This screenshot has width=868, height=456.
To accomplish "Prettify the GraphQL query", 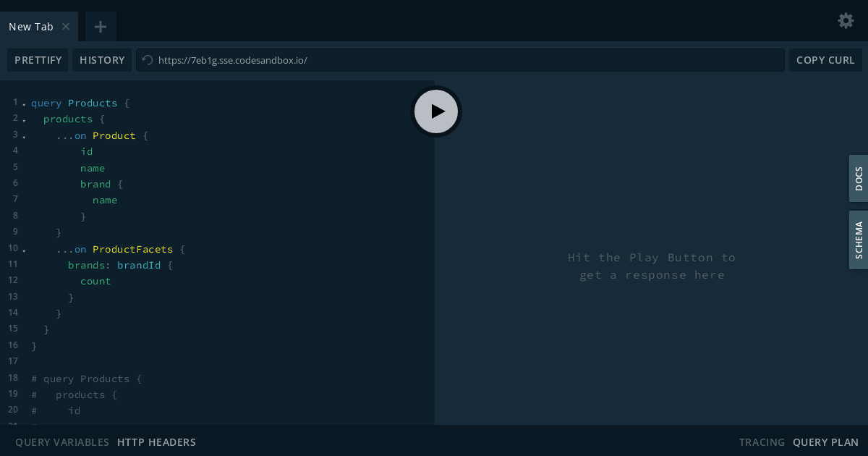I will pyautogui.click(x=38, y=59).
